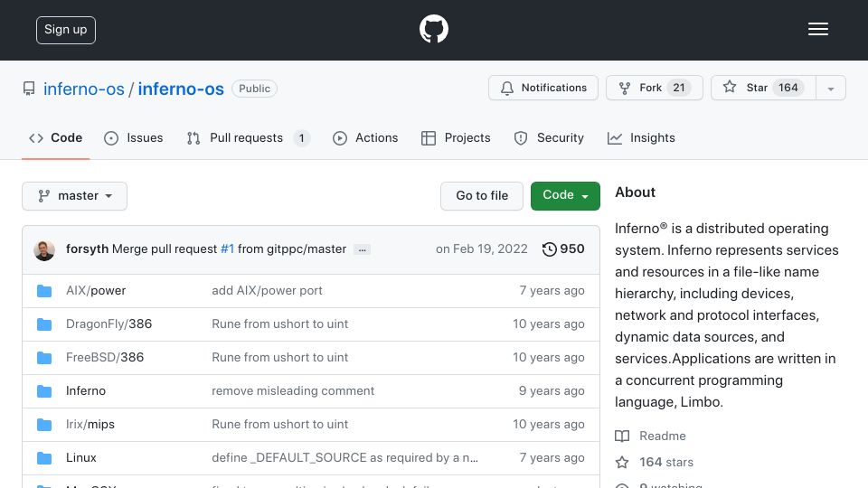868x488 pixels.
Task: Open pull request #1 link
Action: pyautogui.click(x=227, y=249)
